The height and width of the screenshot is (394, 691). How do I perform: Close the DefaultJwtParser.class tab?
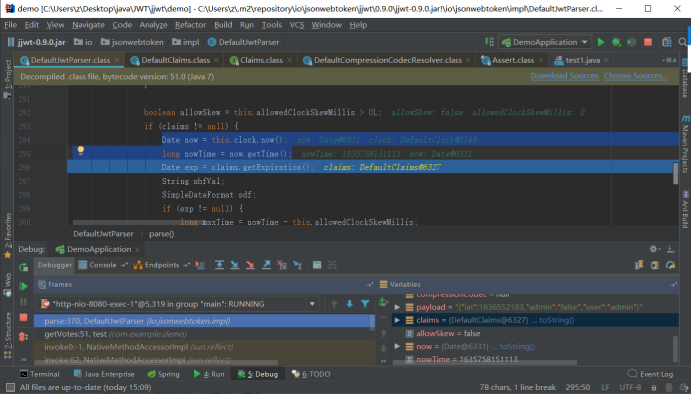(x=117, y=60)
